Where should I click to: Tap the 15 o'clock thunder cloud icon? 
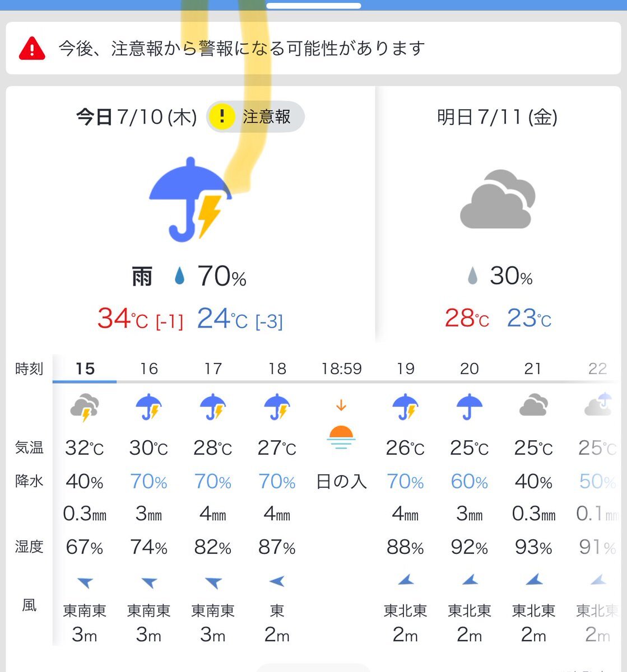pyautogui.click(x=85, y=407)
